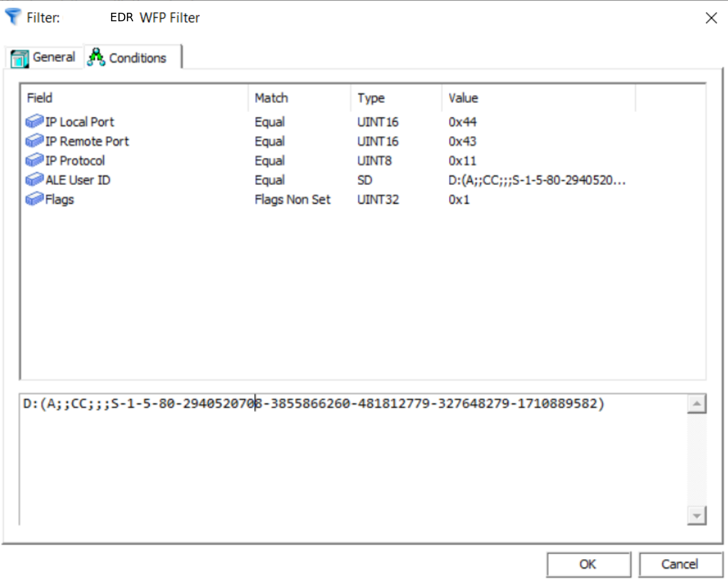
Task: Confirm with the OK button
Action: point(588,564)
